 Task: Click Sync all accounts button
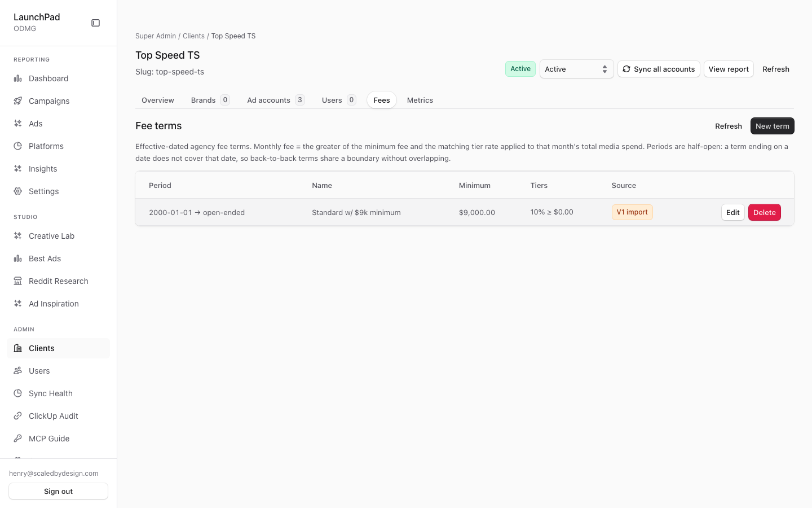tap(659, 69)
